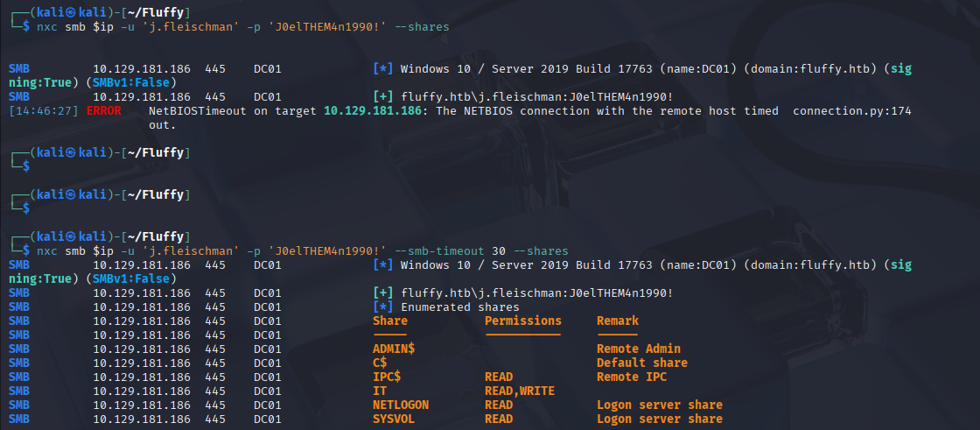Viewport: 980px width, 430px height.
Task: Click the red ERROR label
Action: [104, 111]
